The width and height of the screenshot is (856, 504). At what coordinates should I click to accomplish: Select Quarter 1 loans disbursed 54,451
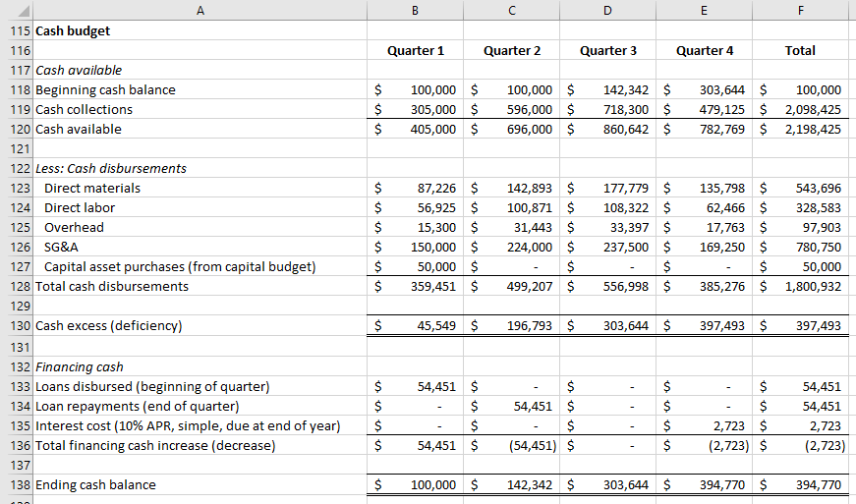(x=416, y=386)
